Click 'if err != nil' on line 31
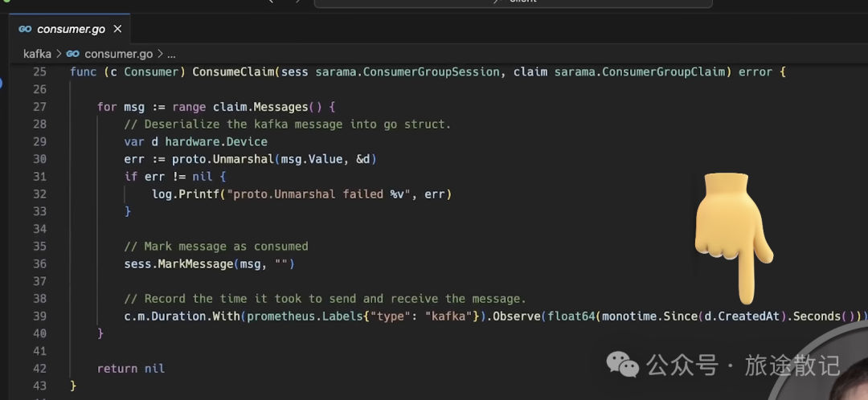This screenshot has width=868, height=400. (168, 177)
